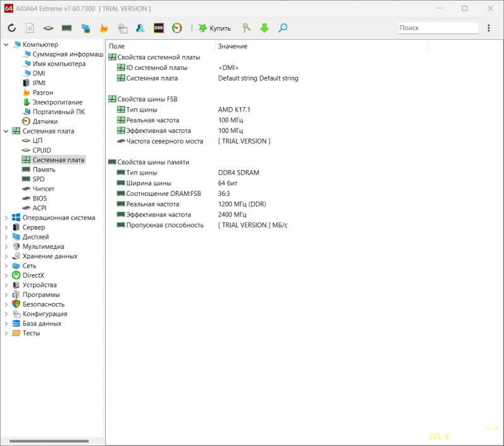Image resolution: width=504 pixels, height=446 pixels.
Task: Expand the Операционная система node
Action: (6, 218)
